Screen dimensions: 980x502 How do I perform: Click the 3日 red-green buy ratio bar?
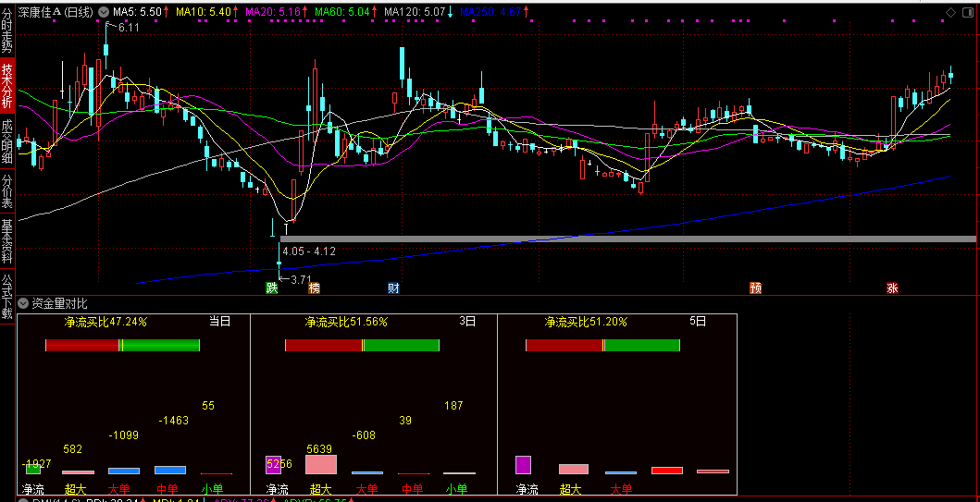[363, 345]
